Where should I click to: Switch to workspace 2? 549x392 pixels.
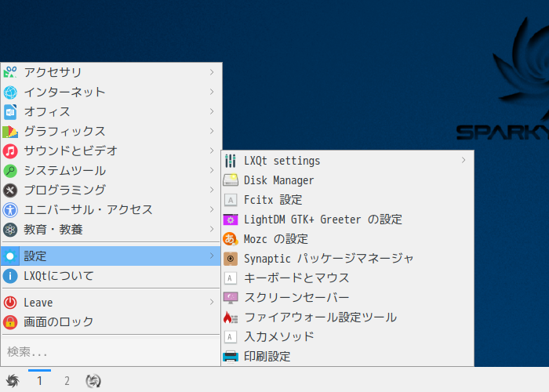(67, 380)
